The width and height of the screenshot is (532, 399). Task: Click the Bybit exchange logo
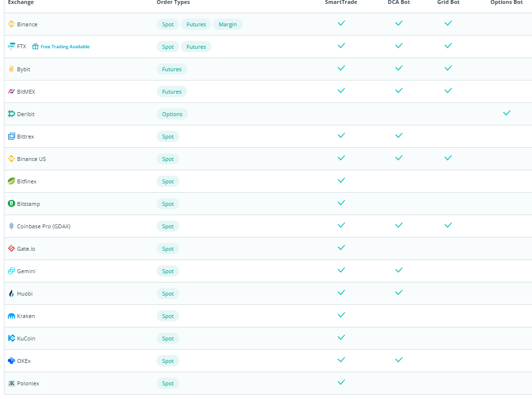[x=12, y=69]
